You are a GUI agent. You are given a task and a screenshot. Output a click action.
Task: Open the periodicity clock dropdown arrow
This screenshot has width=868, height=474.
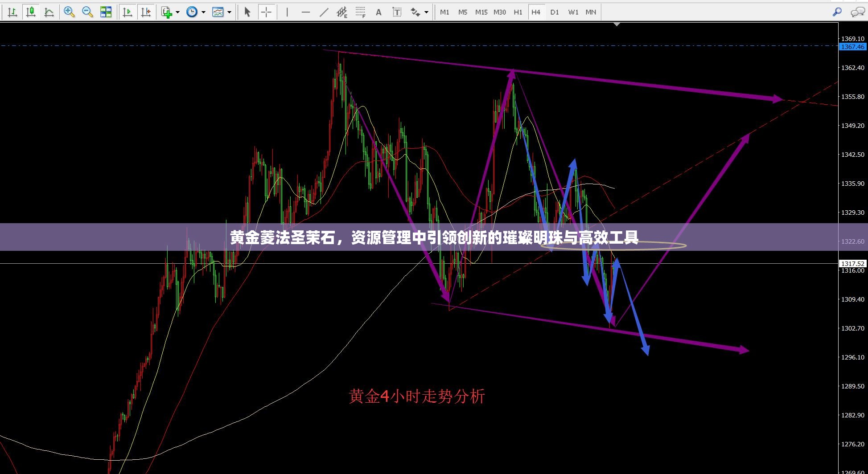[x=203, y=12]
